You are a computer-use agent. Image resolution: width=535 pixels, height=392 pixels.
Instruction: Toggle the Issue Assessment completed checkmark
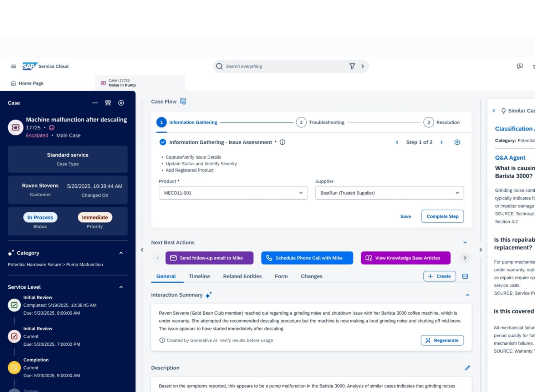(163, 142)
